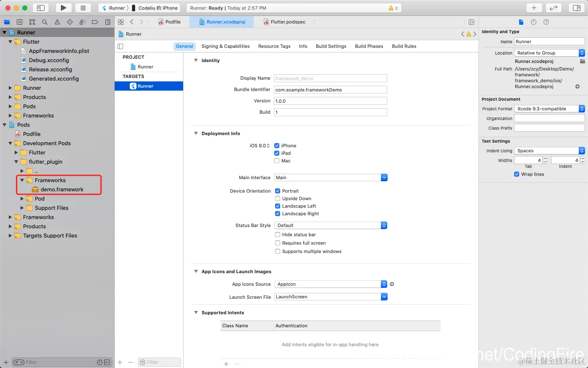Reveal Runner.xcodeproj full path arrow

coord(577,86)
